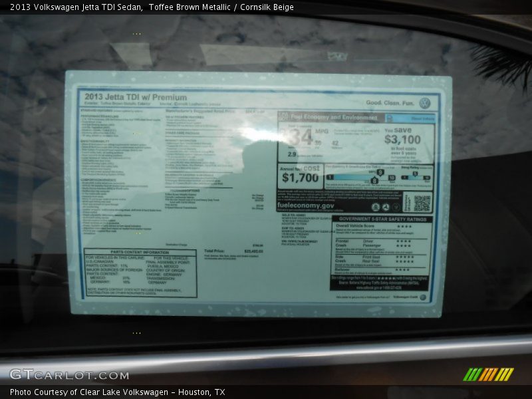This screenshot has width=532, height=399.
Task: Click the "$3,100" fuel savings amount
Action: (402, 140)
